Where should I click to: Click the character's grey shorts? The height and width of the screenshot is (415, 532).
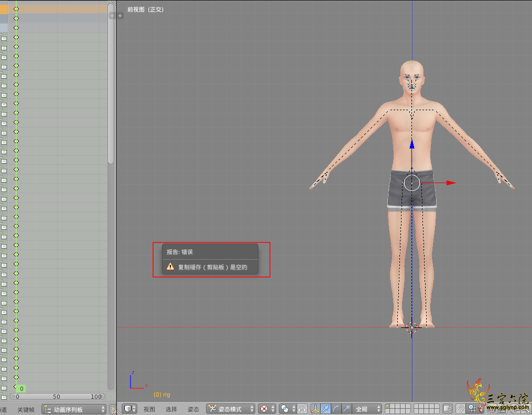[411, 190]
